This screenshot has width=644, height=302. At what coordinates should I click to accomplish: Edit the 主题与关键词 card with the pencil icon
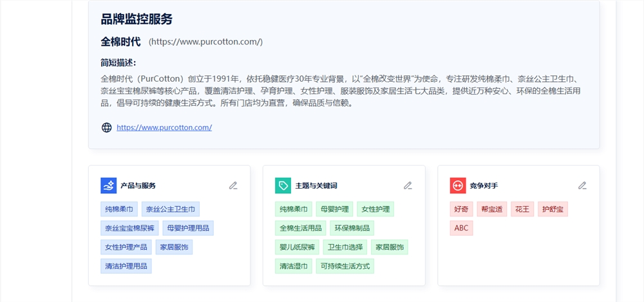pos(408,185)
